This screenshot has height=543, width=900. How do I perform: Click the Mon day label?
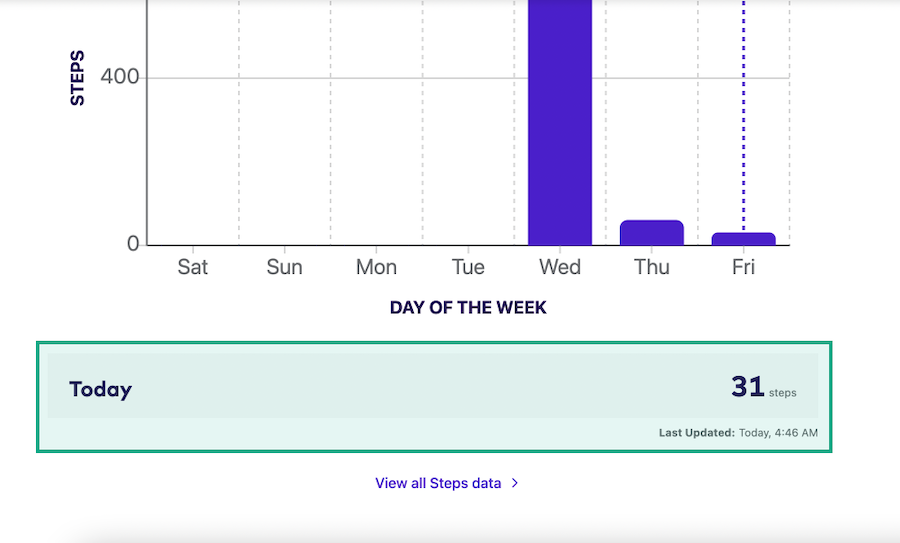point(376,267)
